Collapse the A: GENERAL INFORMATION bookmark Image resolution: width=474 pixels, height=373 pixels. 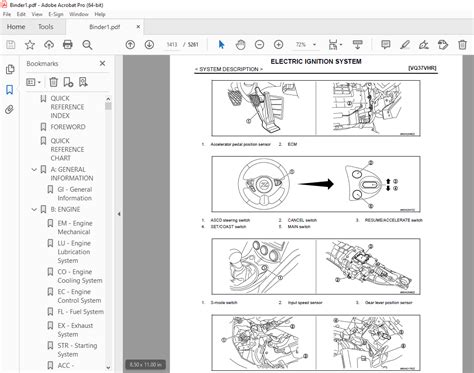coord(34,170)
